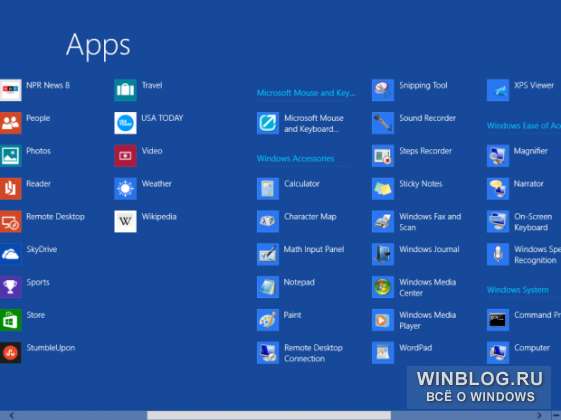The width and height of the screenshot is (561, 420).
Task: Launch the StumbleUpon app icon
Action: (10, 353)
